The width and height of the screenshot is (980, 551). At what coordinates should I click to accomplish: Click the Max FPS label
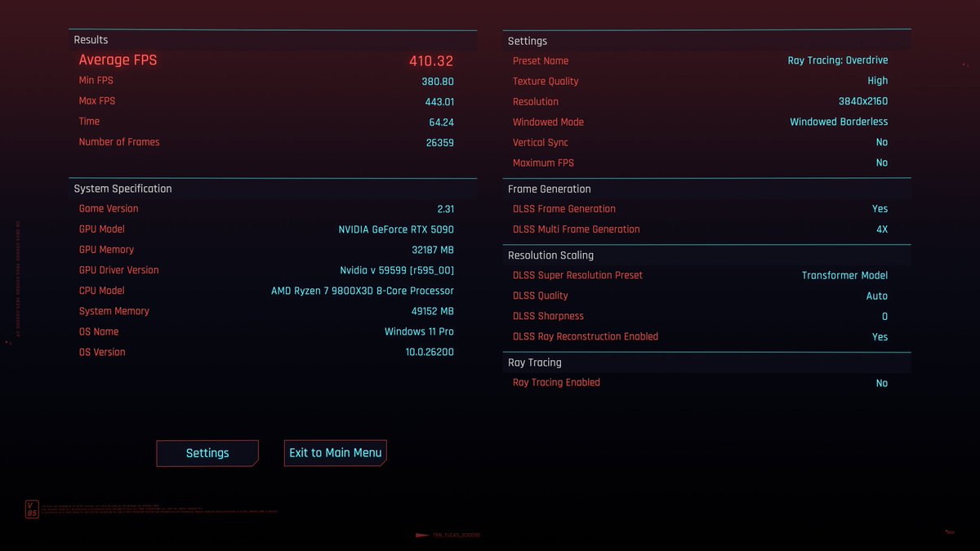(x=96, y=101)
